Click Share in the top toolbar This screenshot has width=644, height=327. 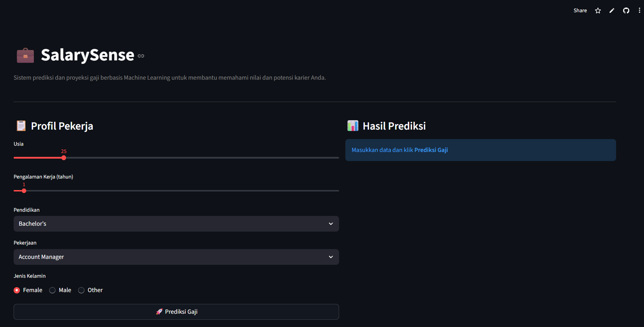point(580,10)
